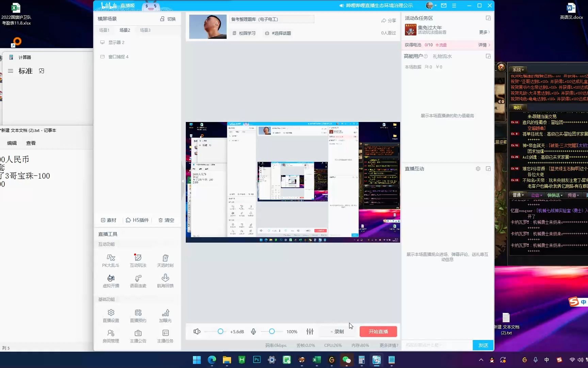Adjust the microphone volume slider handle
This screenshot has height=368, width=588.
click(x=272, y=332)
